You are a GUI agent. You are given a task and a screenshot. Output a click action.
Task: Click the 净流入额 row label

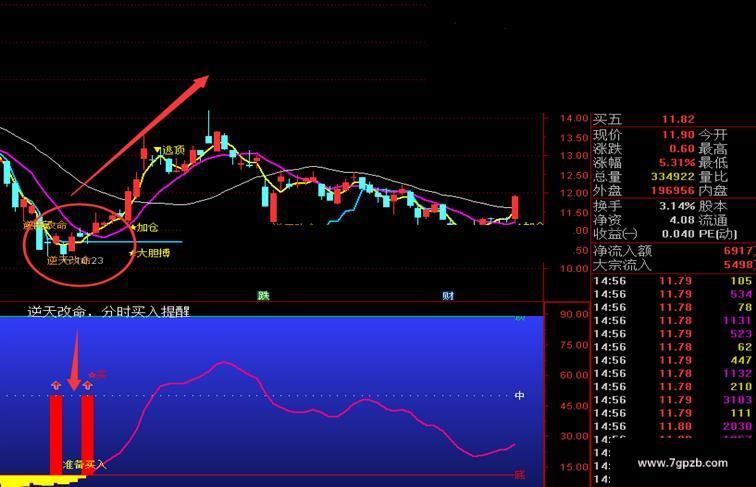622,251
